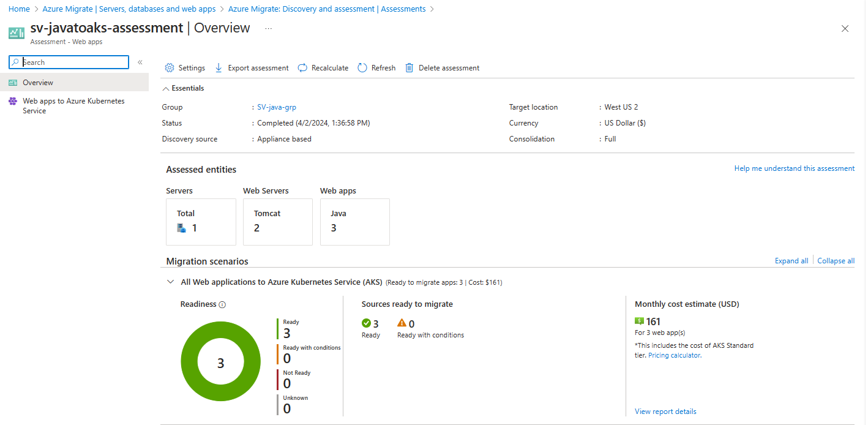Click the Delete assessment trash icon
This screenshot has width=868, height=425.
click(x=408, y=67)
